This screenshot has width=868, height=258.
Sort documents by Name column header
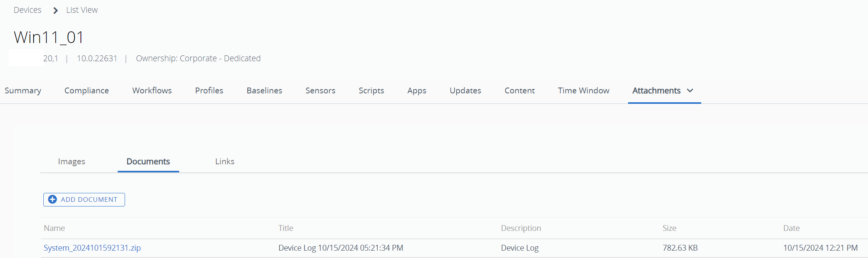[x=54, y=228]
